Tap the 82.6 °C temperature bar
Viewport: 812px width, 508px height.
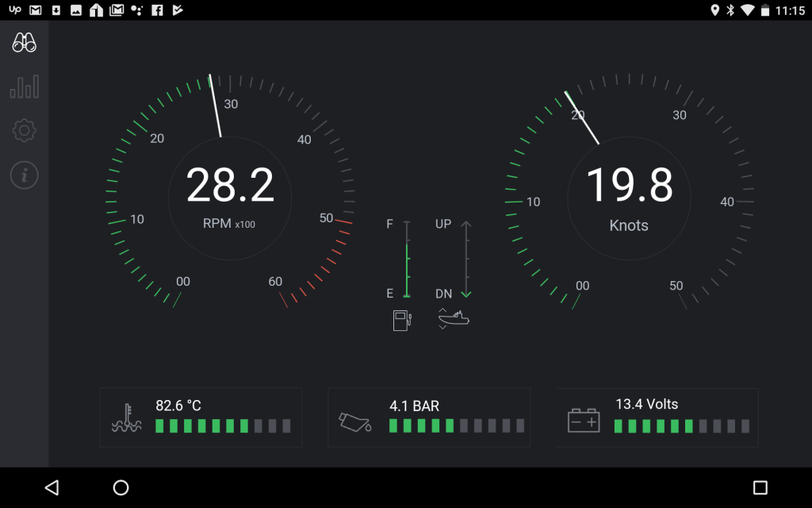tap(223, 426)
